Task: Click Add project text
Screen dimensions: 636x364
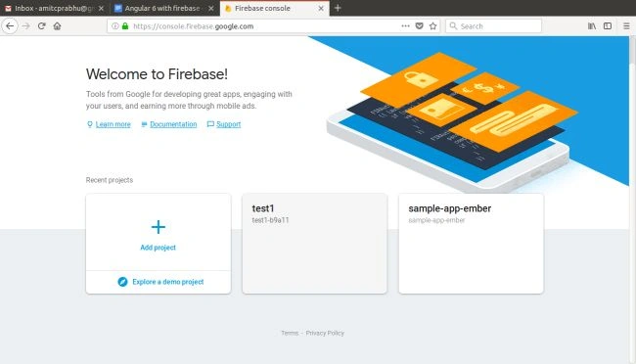Action: 159,248
